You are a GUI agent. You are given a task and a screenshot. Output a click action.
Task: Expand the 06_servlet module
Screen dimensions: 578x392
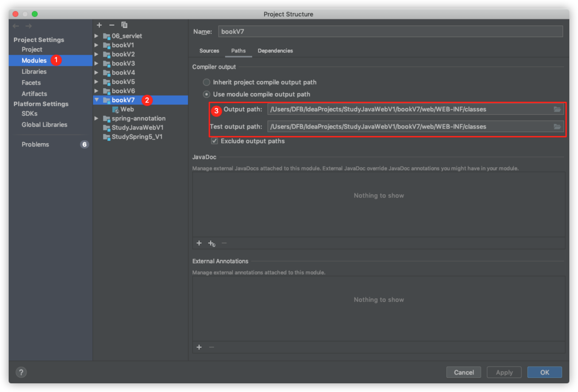(96, 36)
